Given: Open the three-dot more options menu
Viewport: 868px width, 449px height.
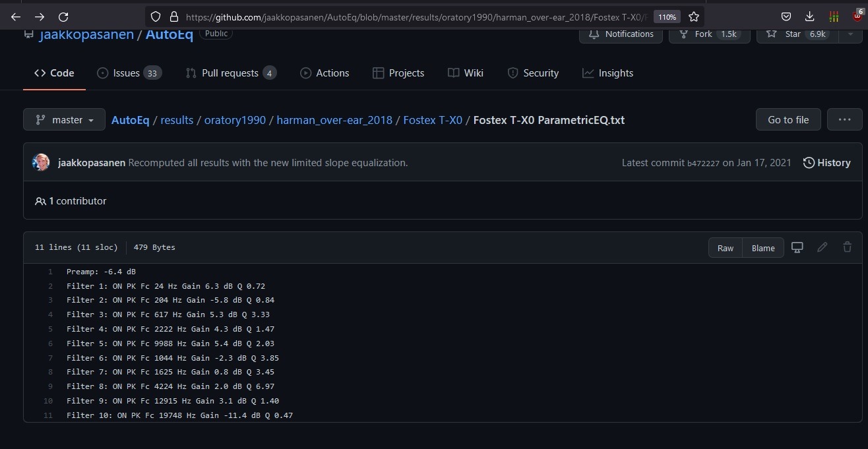Looking at the screenshot, I should (x=844, y=120).
